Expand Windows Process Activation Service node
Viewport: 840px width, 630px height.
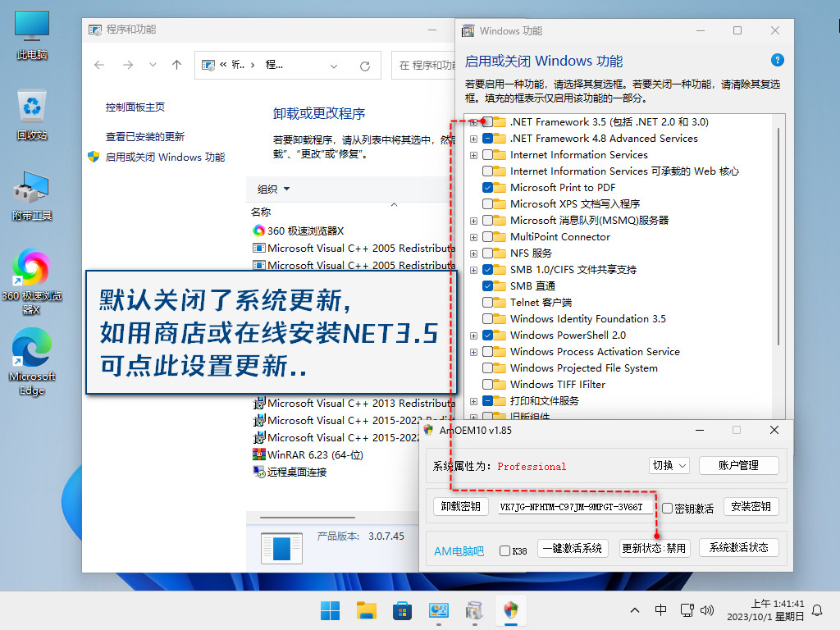tap(473, 352)
